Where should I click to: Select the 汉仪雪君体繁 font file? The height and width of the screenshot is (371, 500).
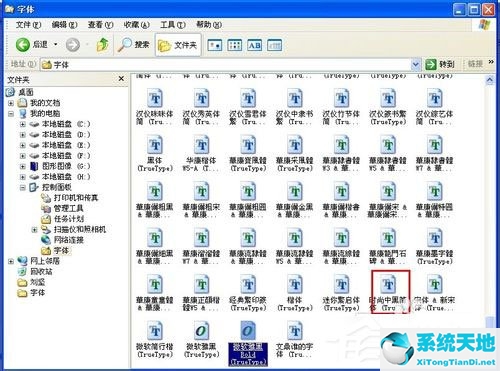tap(248, 107)
